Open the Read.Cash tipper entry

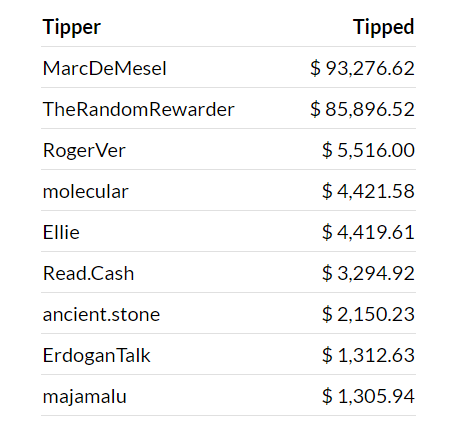click(x=88, y=273)
